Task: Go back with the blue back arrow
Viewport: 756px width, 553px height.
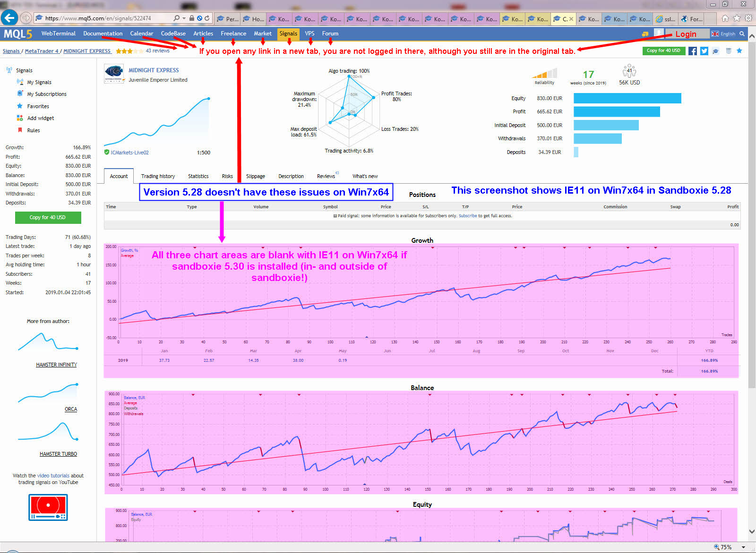Action: [9, 18]
